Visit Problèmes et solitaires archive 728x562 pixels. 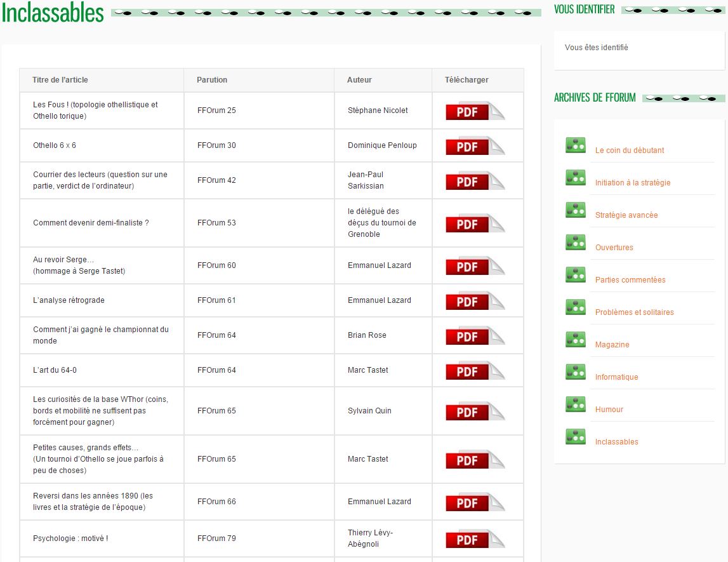point(634,312)
